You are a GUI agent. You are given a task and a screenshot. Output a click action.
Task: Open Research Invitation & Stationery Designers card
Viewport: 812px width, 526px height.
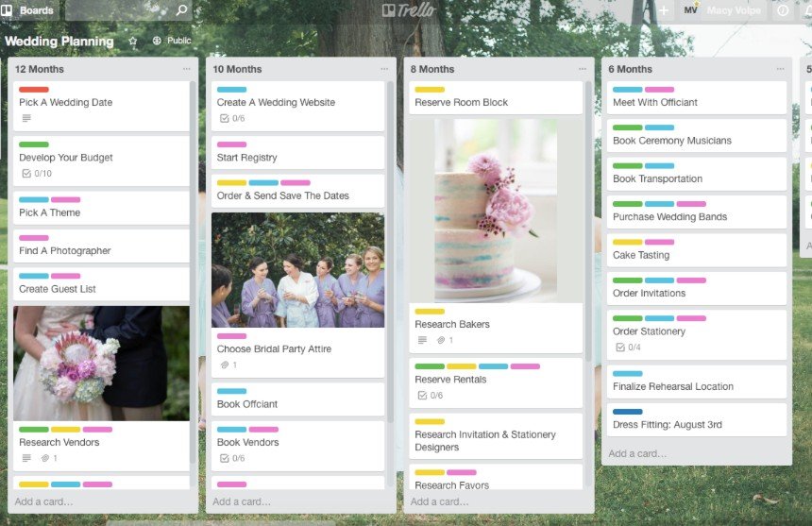tap(496, 436)
